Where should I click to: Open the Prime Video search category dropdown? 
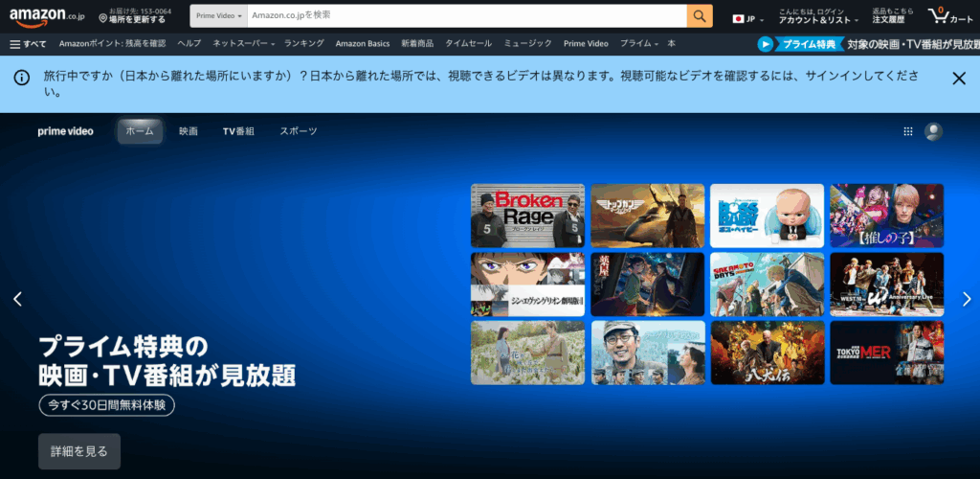pyautogui.click(x=219, y=15)
